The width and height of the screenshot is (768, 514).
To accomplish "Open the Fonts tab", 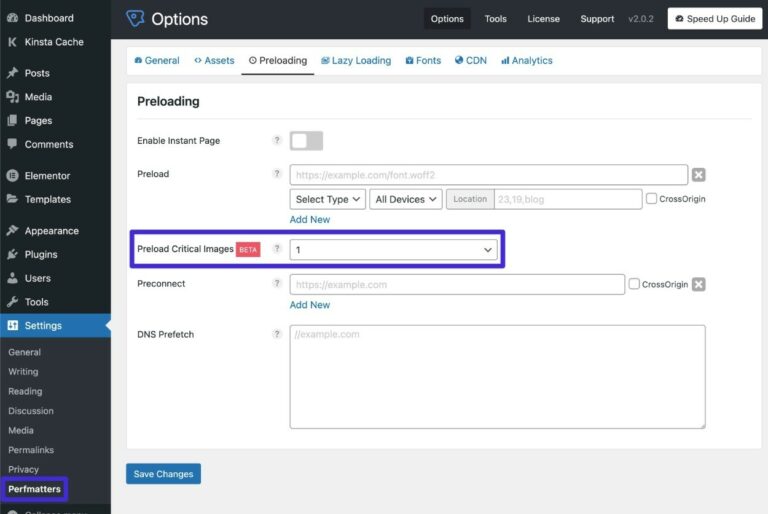I will pos(423,60).
